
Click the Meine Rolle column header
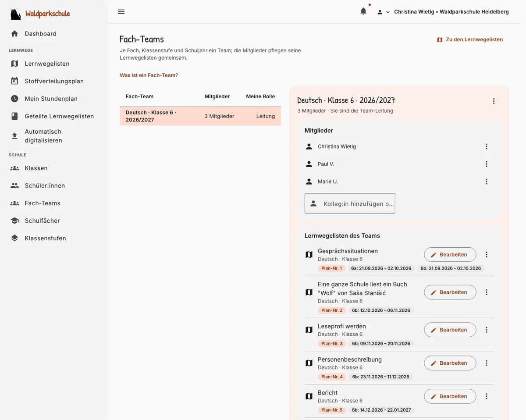click(260, 96)
